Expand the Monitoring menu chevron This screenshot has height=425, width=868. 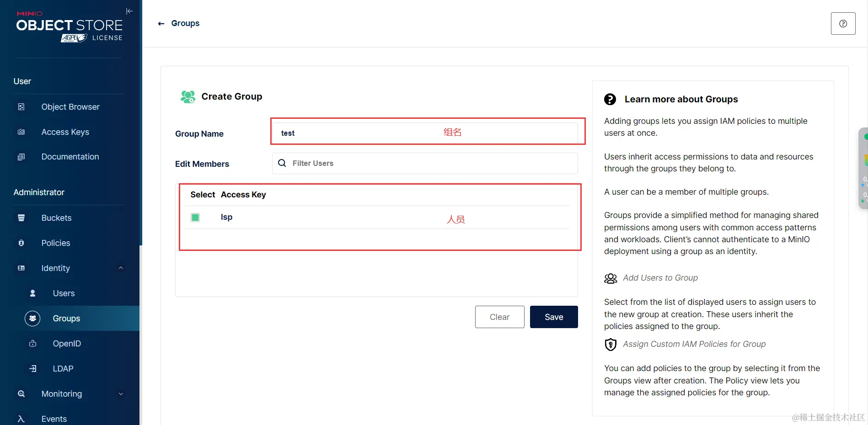(121, 394)
